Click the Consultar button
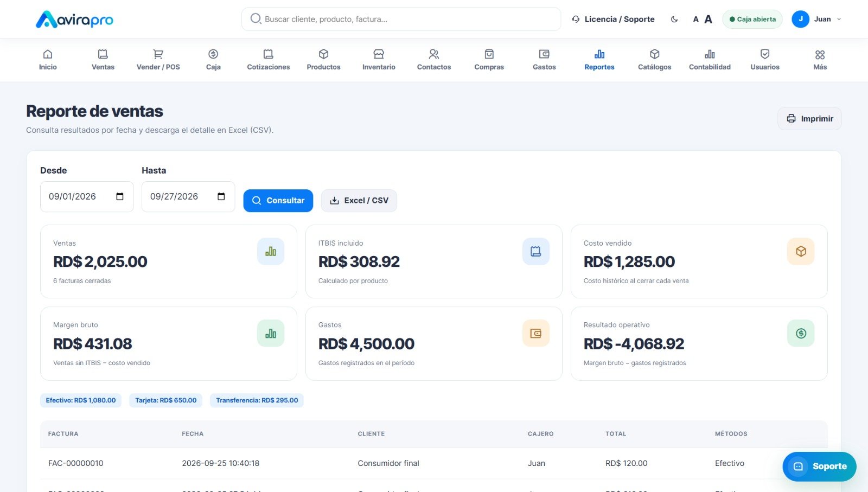Viewport: 868px width, 492px height. 278,201
